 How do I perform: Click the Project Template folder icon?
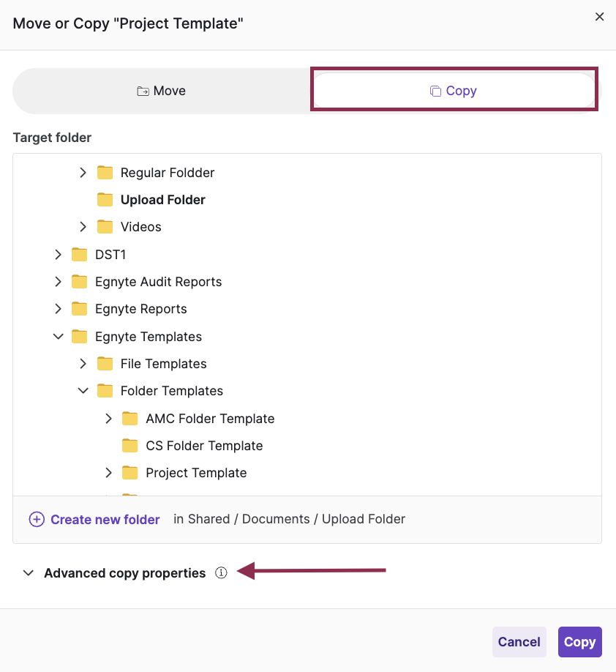pyautogui.click(x=129, y=472)
